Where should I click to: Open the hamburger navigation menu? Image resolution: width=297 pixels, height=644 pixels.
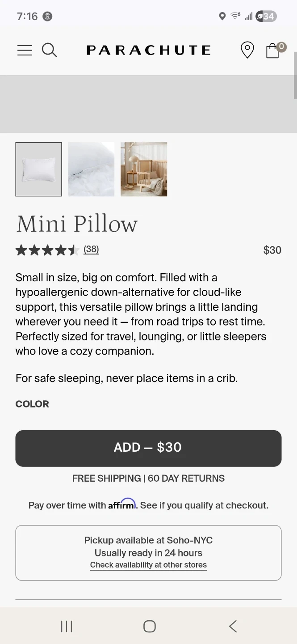25,50
